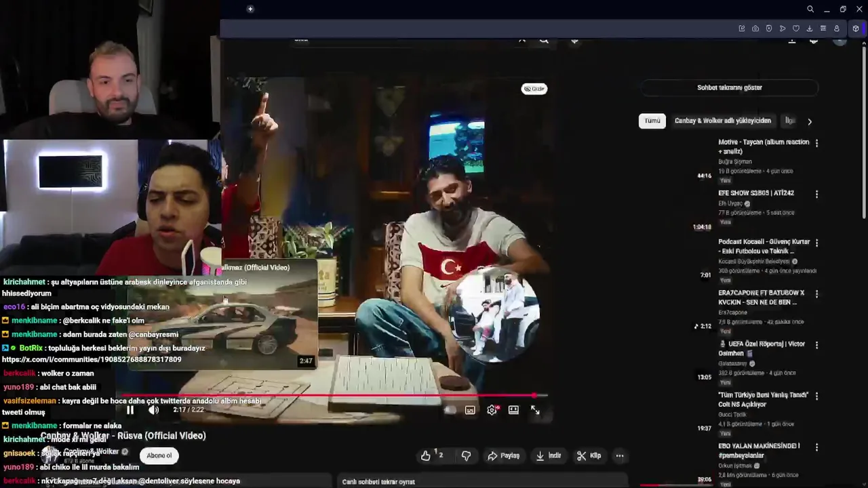Select the İlgili filter chip
Image resolution: width=868 pixels, height=488 pixels.
[790, 121]
